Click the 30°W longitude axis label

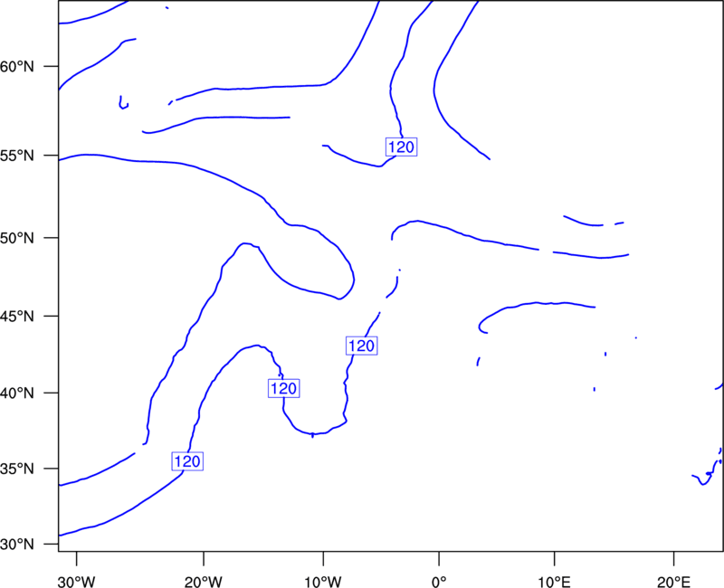pyautogui.click(x=77, y=582)
